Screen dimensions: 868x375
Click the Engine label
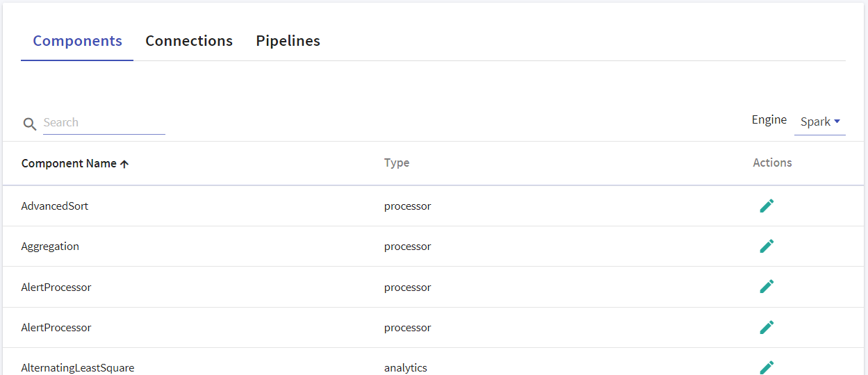769,119
